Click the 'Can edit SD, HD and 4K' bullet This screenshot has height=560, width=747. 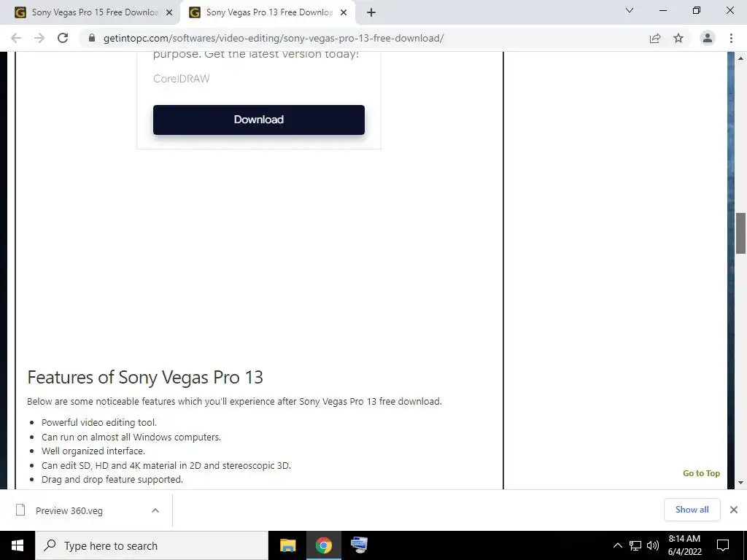click(166, 465)
